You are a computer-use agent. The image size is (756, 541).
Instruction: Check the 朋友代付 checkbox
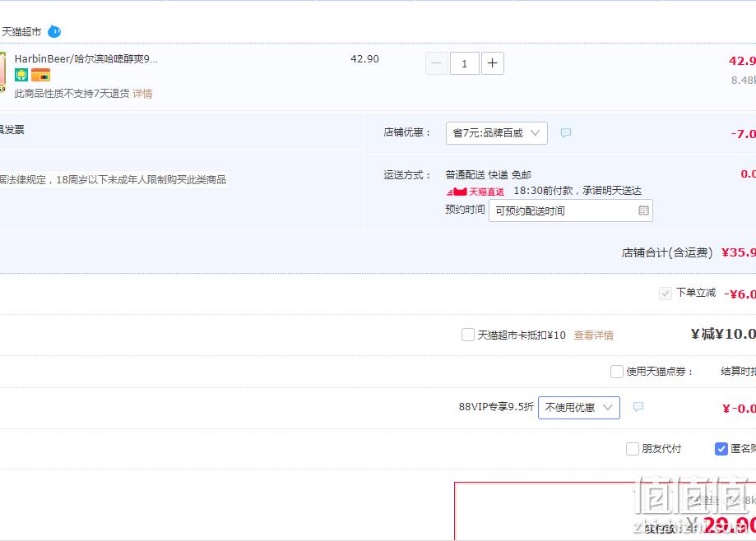632,449
